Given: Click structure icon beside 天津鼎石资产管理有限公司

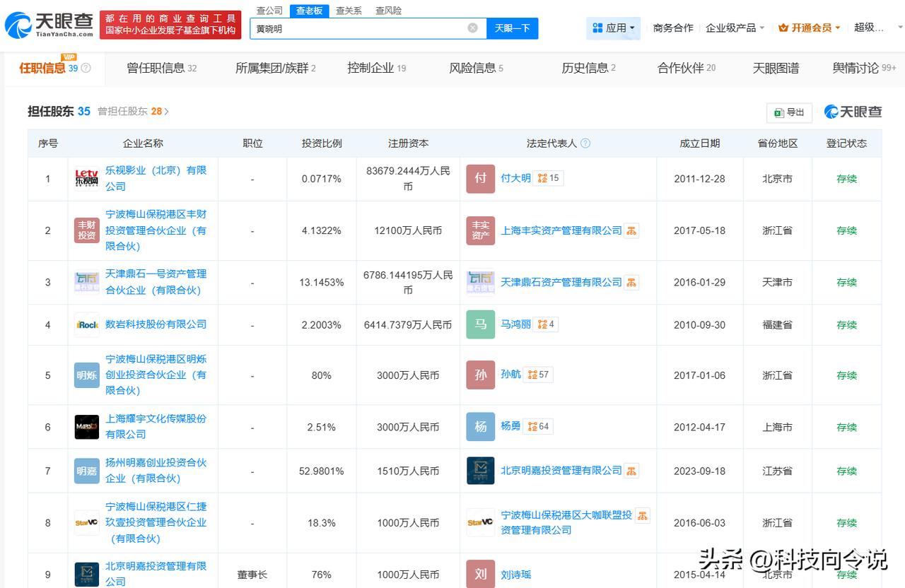Looking at the screenshot, I should tap(631, 282).
